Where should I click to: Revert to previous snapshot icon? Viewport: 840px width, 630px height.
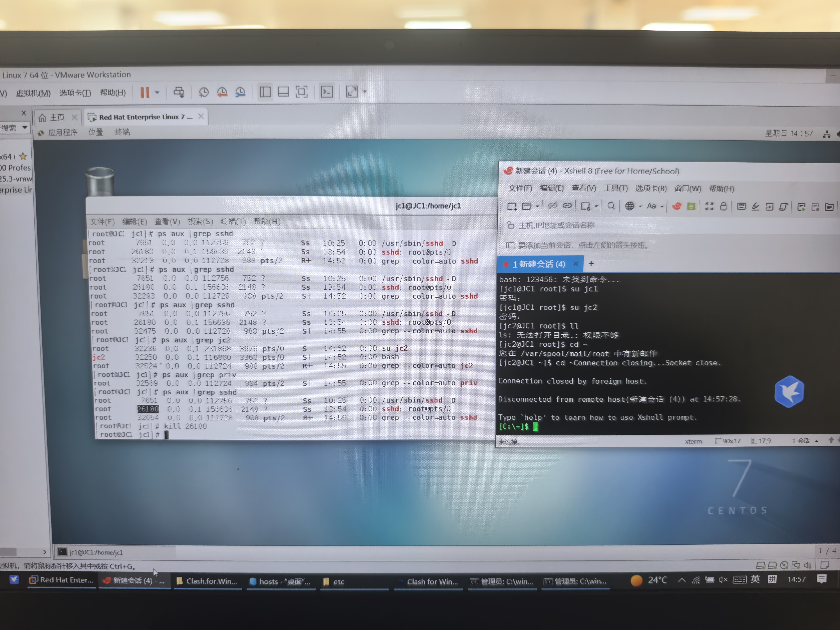point(222,92)
